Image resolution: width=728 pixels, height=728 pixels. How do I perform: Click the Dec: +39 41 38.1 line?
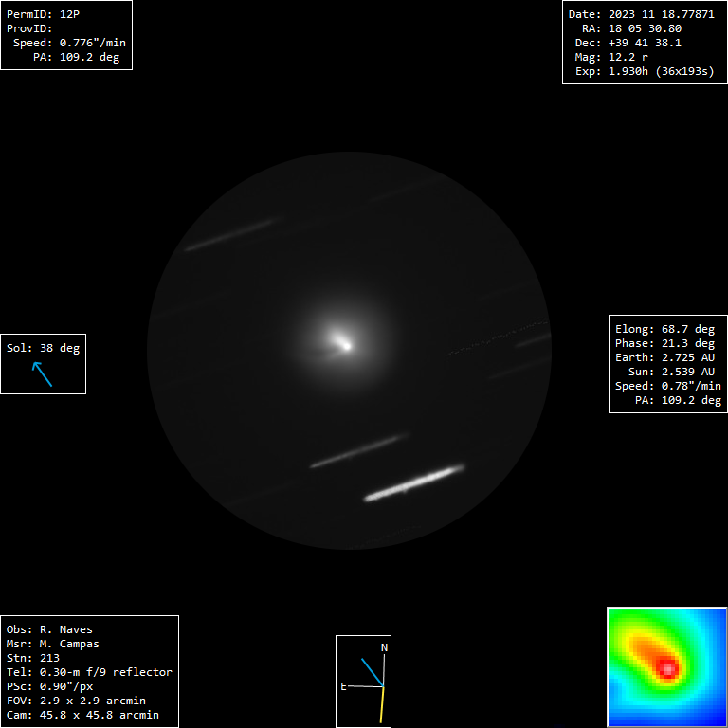[x=628, y=43]
